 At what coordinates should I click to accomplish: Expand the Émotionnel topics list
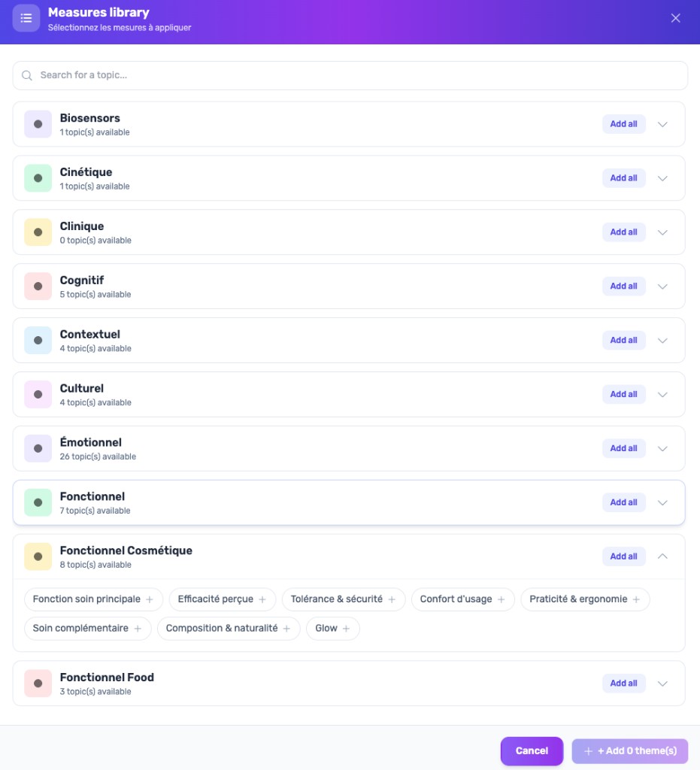click(662, 447)
